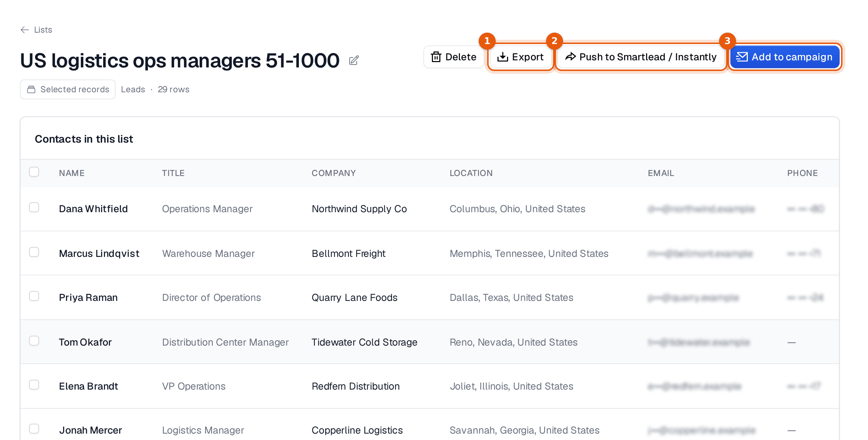Image resolution: width=868 pixels, height=440 pixels.
Task: Click the 29 rows count label
Action: [x=173, y=89]
